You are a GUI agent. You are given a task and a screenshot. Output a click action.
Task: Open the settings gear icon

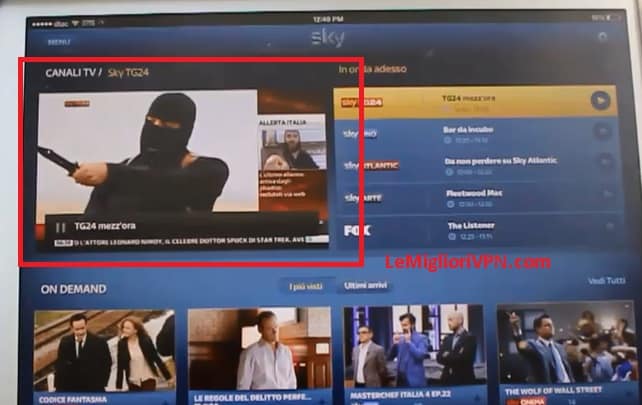[602, 37]
